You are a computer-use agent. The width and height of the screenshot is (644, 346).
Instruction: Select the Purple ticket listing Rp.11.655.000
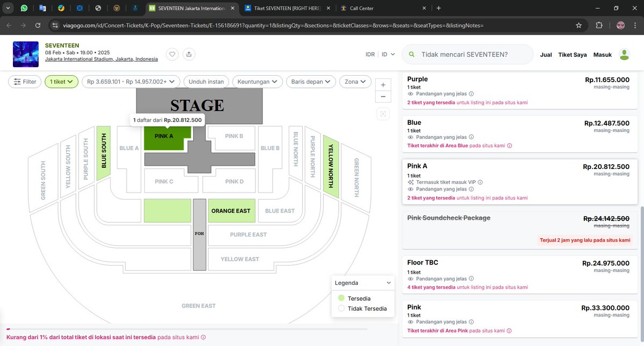521,90
